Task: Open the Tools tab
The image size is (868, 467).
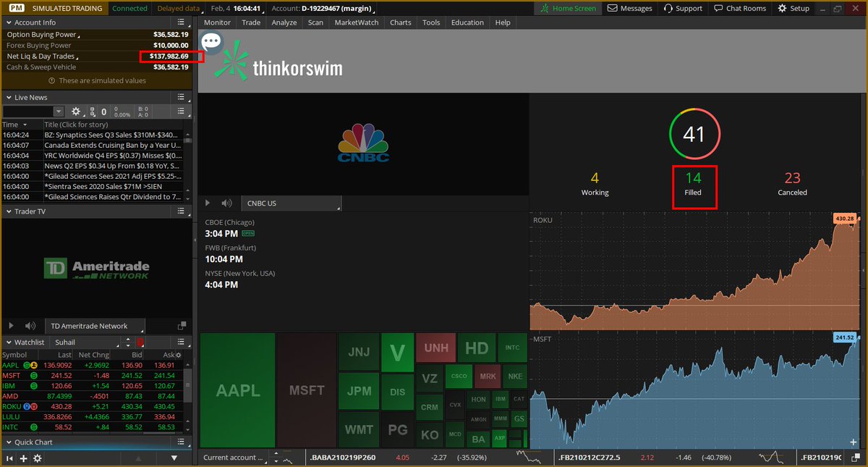Action: coord(431,22)
